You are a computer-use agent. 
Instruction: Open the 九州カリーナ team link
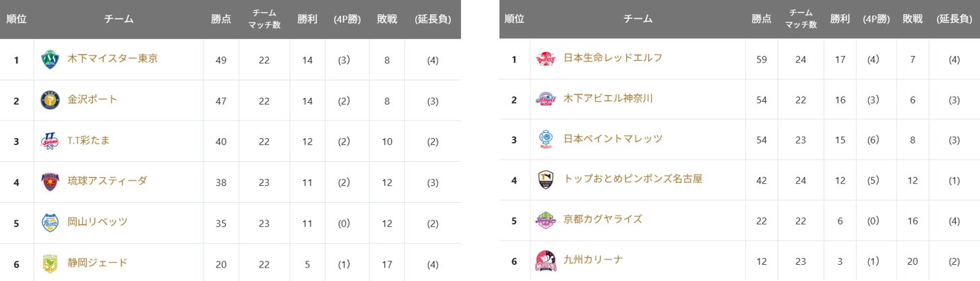[x=592, y=259]
